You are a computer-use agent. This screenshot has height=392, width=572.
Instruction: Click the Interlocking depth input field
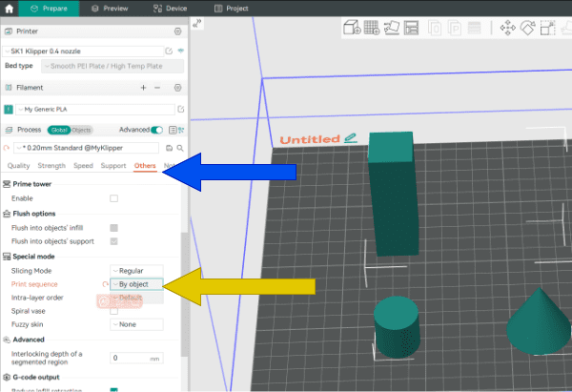(136, 358)
